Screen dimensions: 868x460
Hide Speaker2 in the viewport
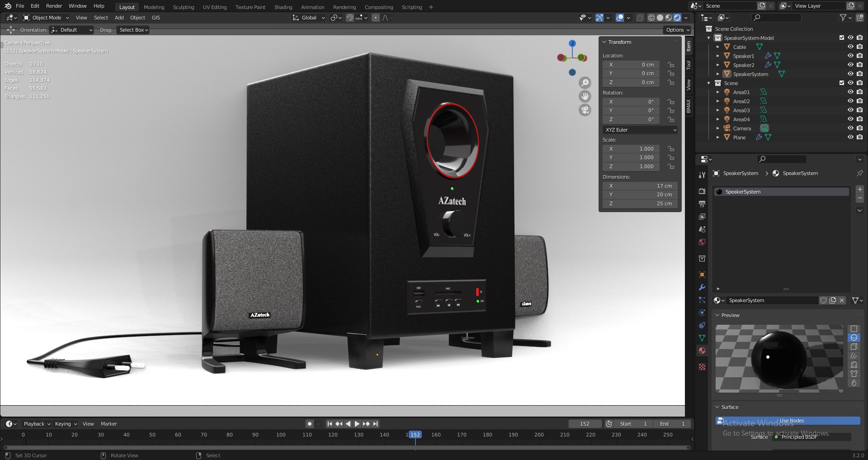850,65
